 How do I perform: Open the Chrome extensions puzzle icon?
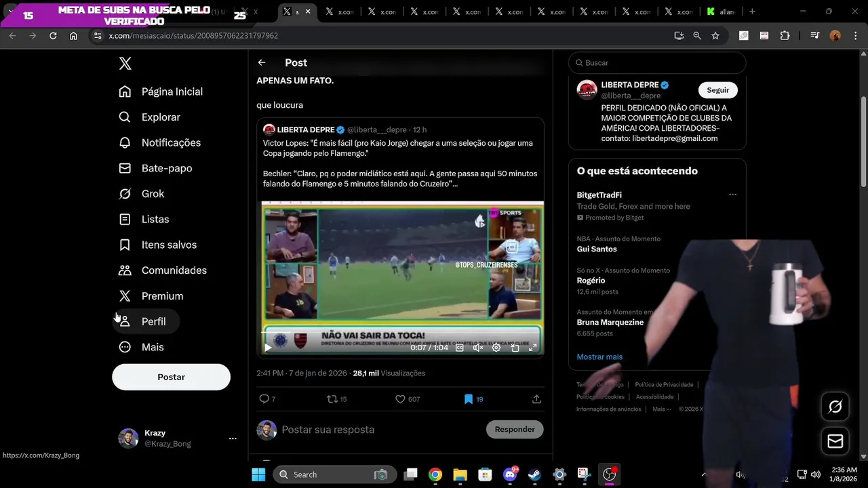coord(785,35)
